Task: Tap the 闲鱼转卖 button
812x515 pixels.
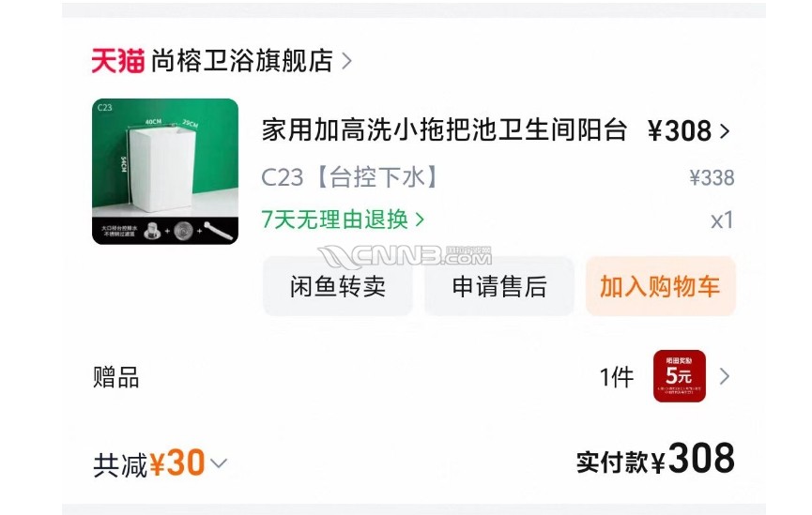Action: (338, 286)
